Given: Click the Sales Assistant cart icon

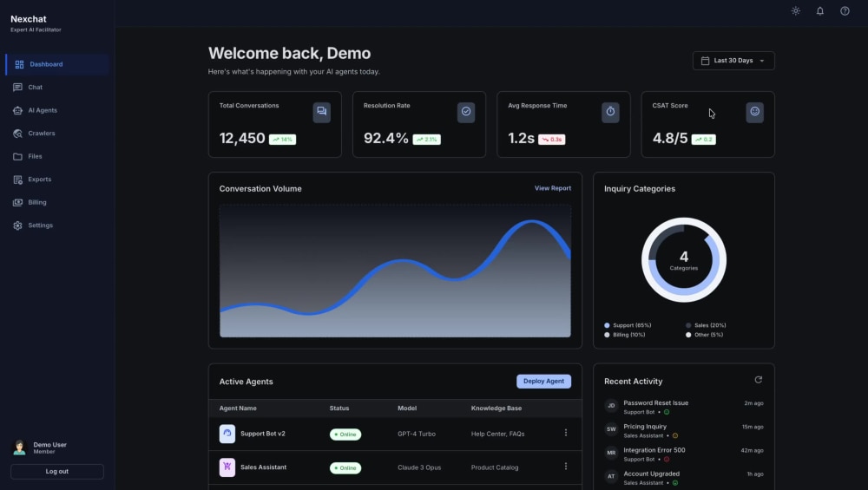Looking at the screenshot, I should point(227,467).
